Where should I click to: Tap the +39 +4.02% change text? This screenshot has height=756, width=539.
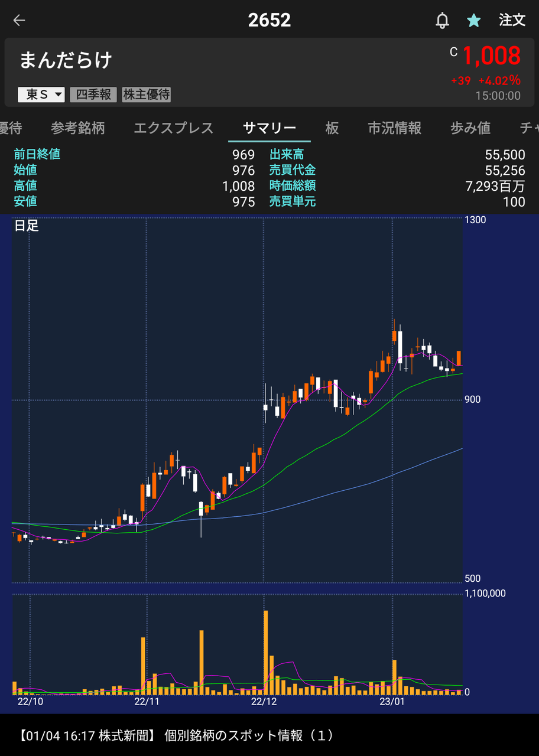pos(485,80)
